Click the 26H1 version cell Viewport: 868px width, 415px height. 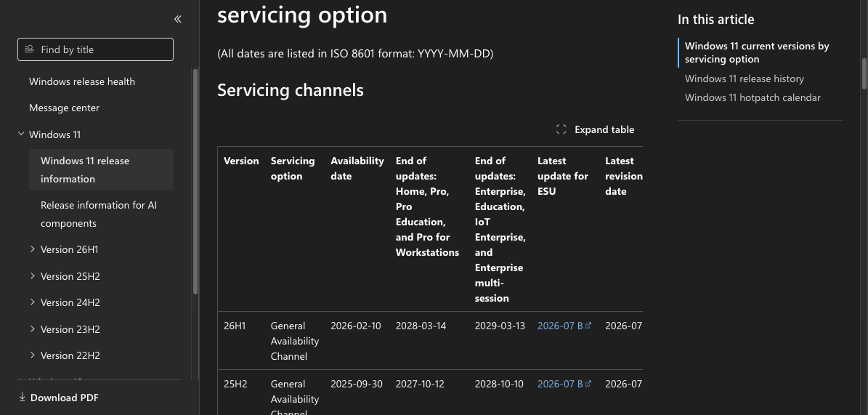point(235,326)
